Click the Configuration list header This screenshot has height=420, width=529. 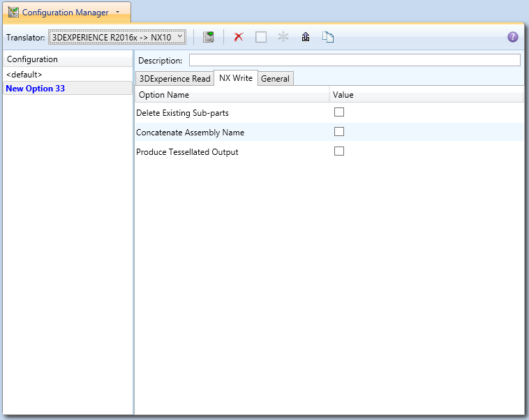tap(68, 59)
